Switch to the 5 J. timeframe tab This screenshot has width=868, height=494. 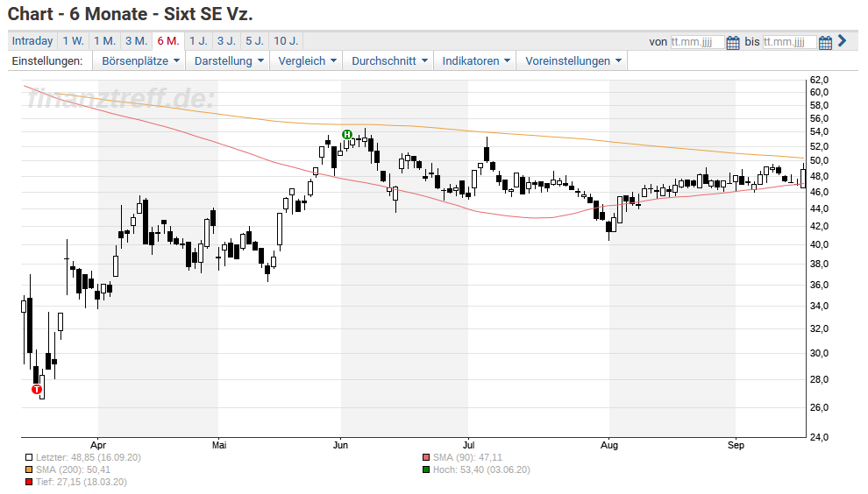pyautogui.click(x=254, y=41)
